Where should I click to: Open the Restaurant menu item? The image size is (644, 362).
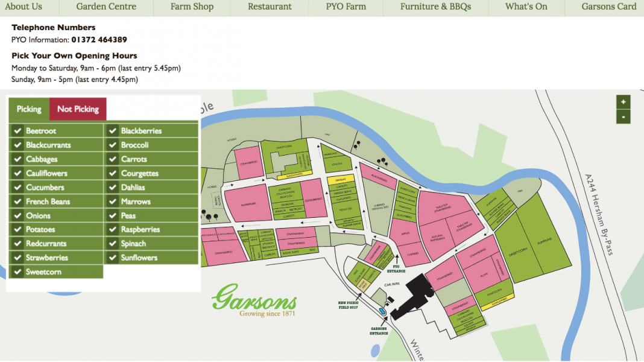click(x=270, y=7)
